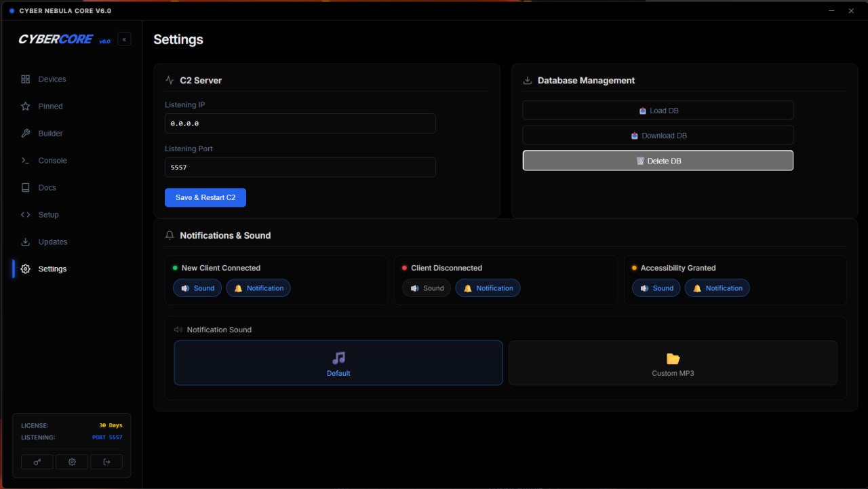868x489 pixels.
Task: Open Setup in the sidebar
Action: click(x=48, y=215)
